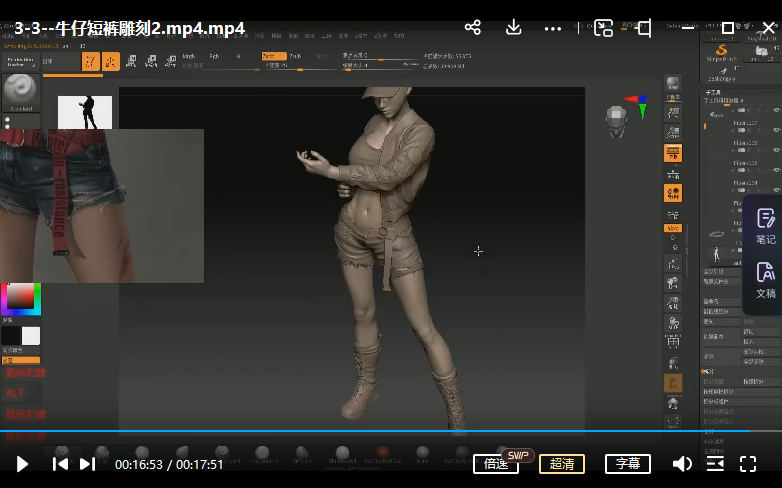
Task: Toggle subtitles with the 字幕 button
Action: pyautogui.click(x=627, y=464)
